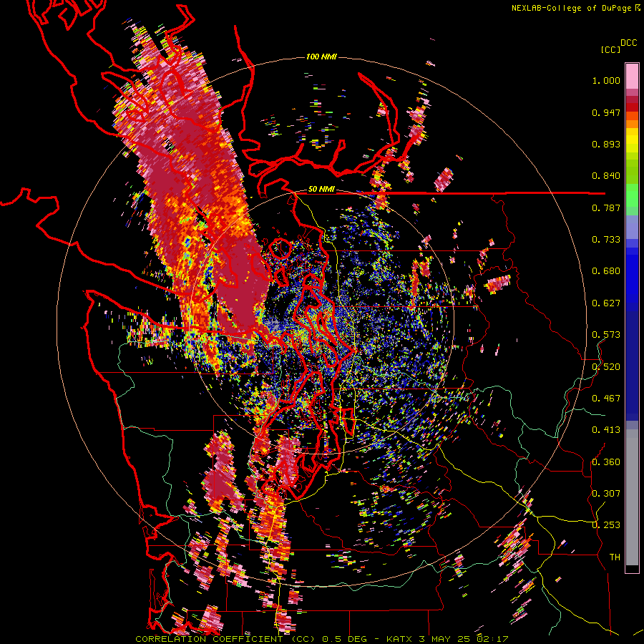This screenshot has height=644, width=644.
Task: Click the 50 NMI range ring label
Action: point(321,190)
